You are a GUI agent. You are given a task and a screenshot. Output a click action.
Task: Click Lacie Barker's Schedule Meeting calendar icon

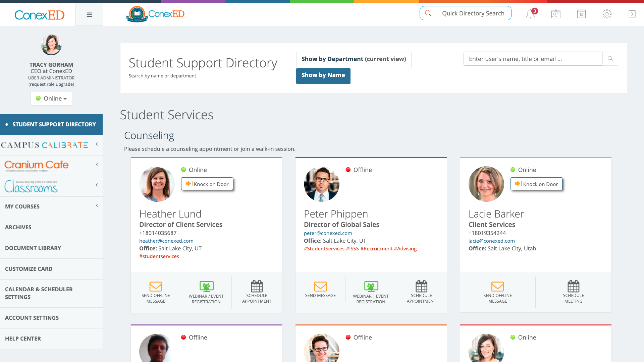click(x=573, y=287)
